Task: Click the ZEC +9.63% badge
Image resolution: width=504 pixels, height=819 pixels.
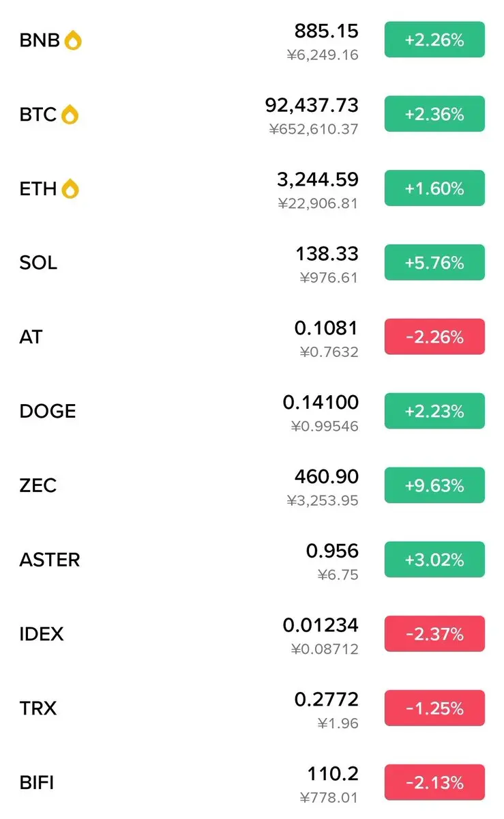Action: [434, 485]
